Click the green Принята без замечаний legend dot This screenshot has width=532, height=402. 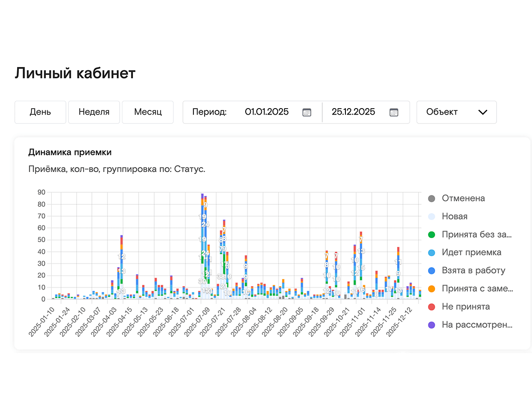(x=432, y=235)
